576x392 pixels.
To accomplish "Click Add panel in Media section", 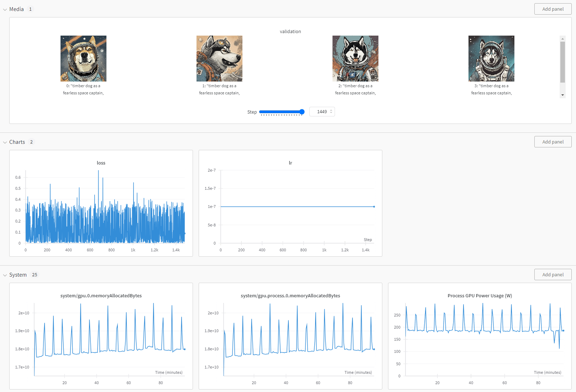I will click(x=553, y=9).
